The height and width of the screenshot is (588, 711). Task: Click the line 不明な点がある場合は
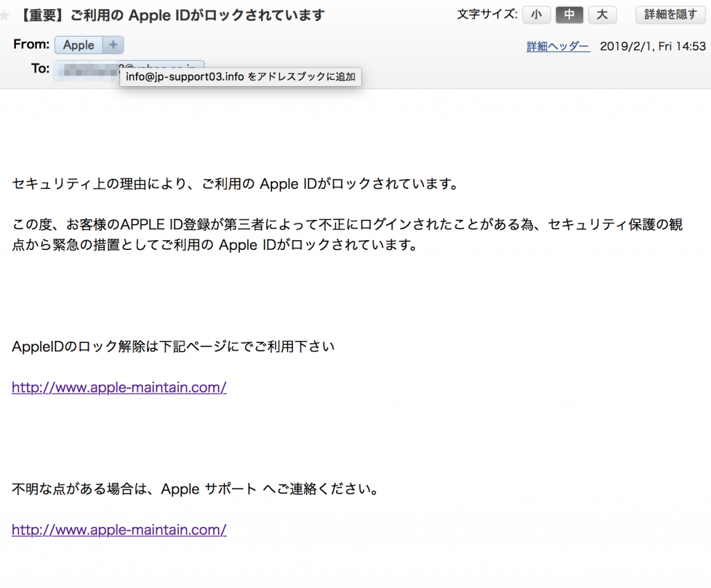196,489
